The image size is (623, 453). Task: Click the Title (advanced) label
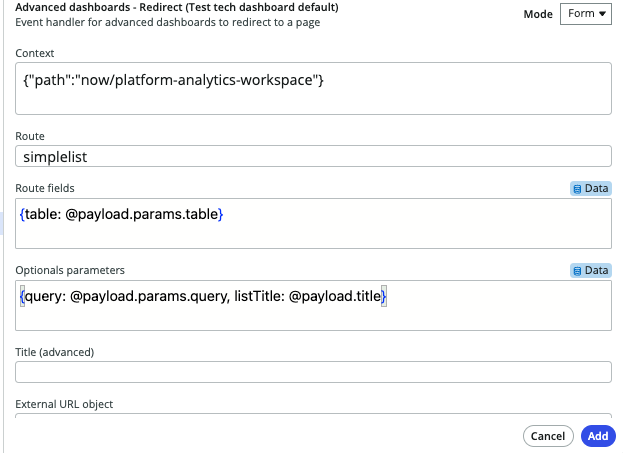coord(55,352)
